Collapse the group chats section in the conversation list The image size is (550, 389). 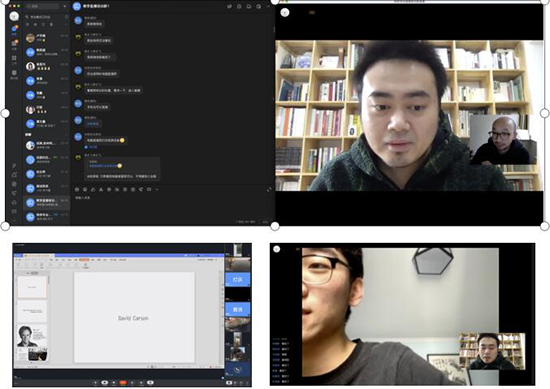pyautogui.click(x=66, y=134)
